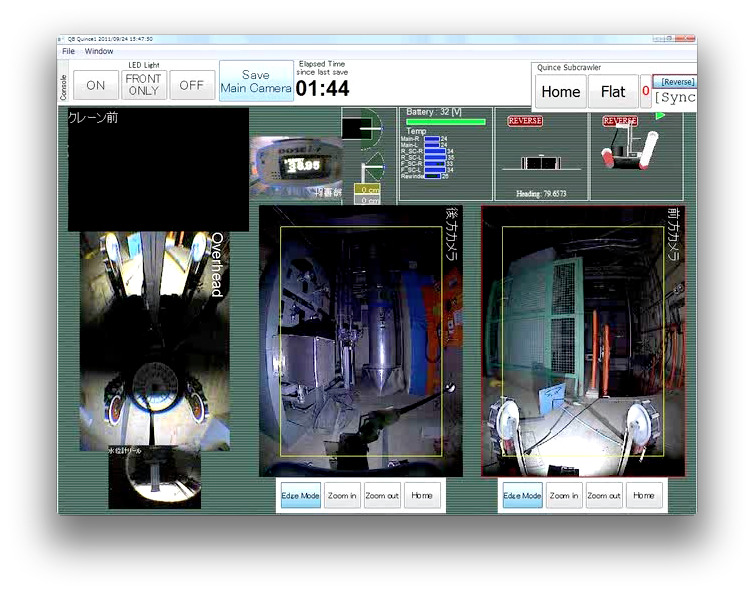
Task: Open the vertical Console tab
Action: (63, 87)
